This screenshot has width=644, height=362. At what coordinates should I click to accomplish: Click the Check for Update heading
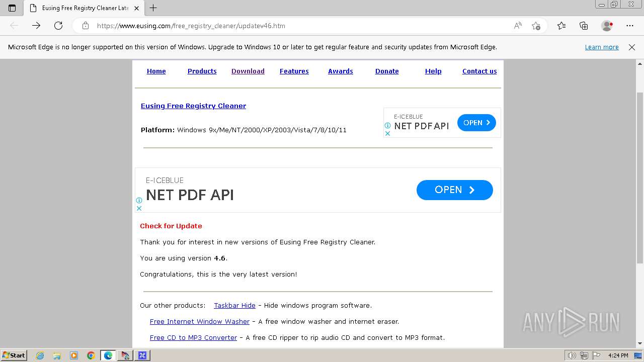click(171, 226)
